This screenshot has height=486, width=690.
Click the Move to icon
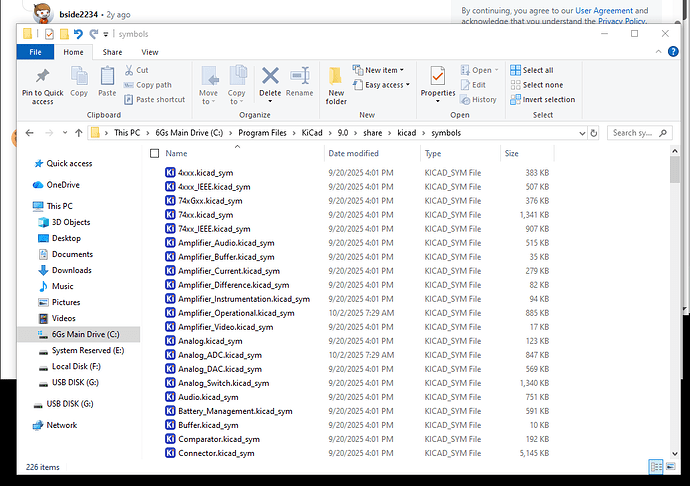(x=210, y=76)
